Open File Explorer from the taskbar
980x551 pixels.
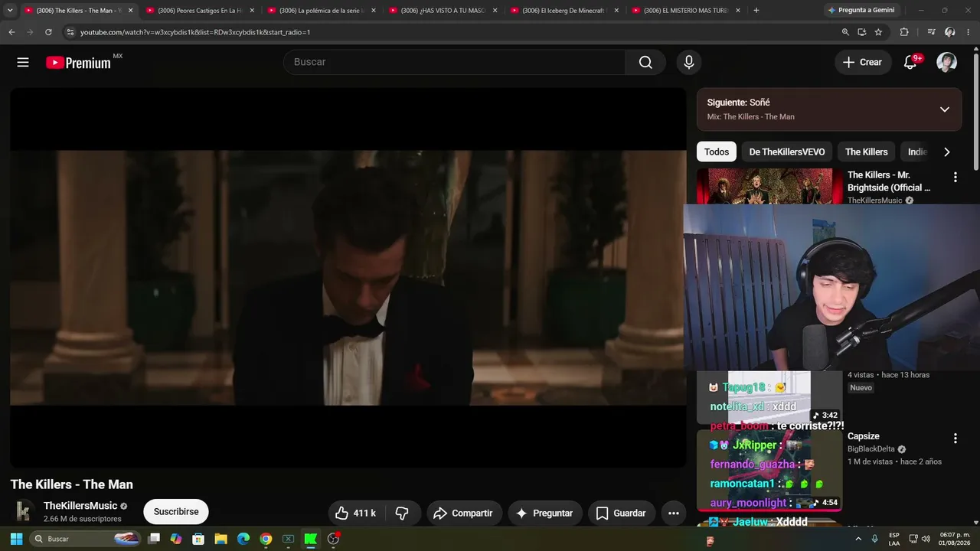coord(220,539)
